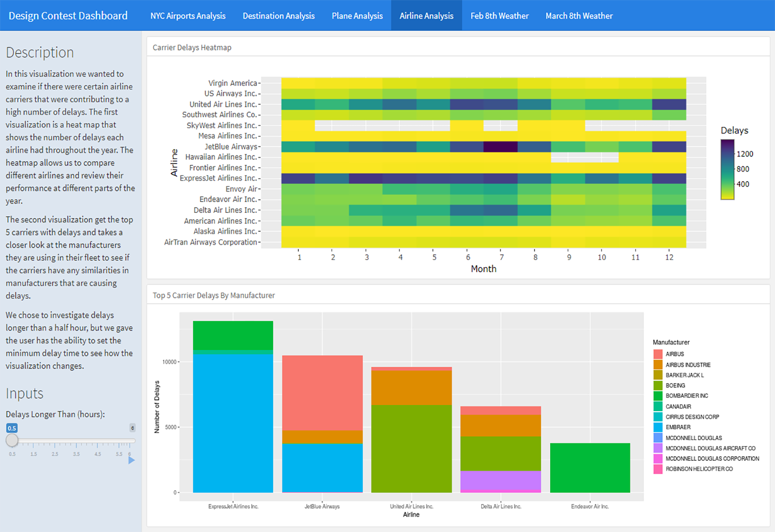
Task: Switch to the Destination Analysis tab
Action: pyautogui.click(x=278, y=15)
